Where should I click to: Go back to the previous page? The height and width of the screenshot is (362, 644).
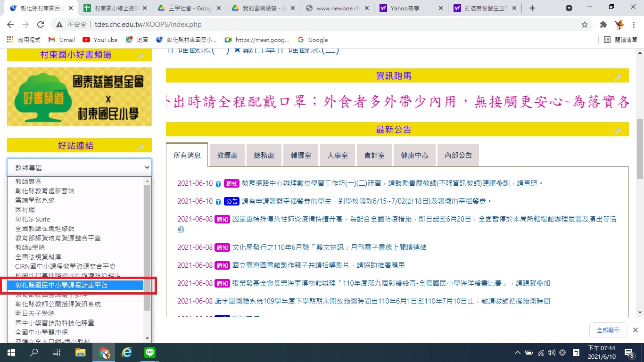pyautogui.click(x=10, y=25)
